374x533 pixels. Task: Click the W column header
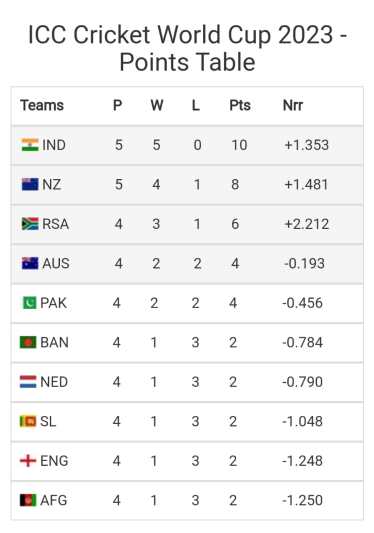157,105
